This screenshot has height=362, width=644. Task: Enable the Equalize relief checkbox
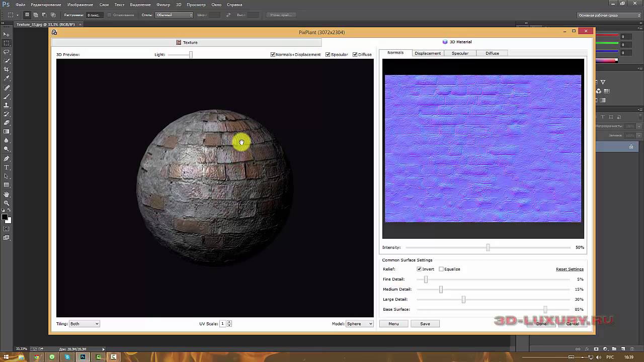point(441,269)
